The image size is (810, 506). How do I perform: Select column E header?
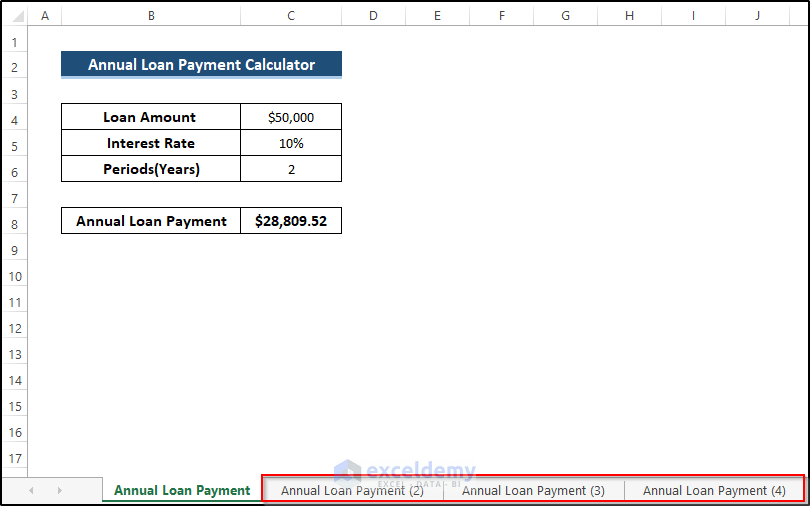(438, 16)
